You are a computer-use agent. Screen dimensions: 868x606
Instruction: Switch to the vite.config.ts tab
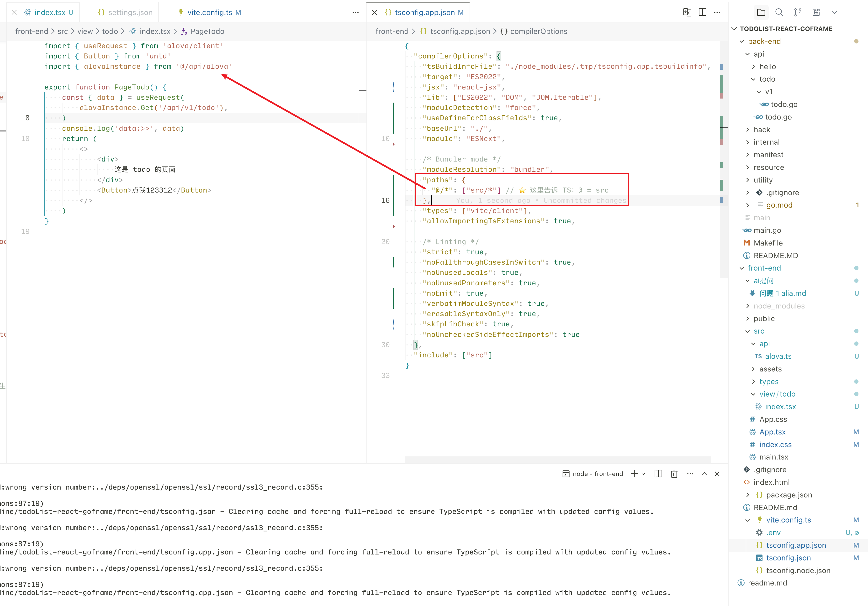click(209, 12)
